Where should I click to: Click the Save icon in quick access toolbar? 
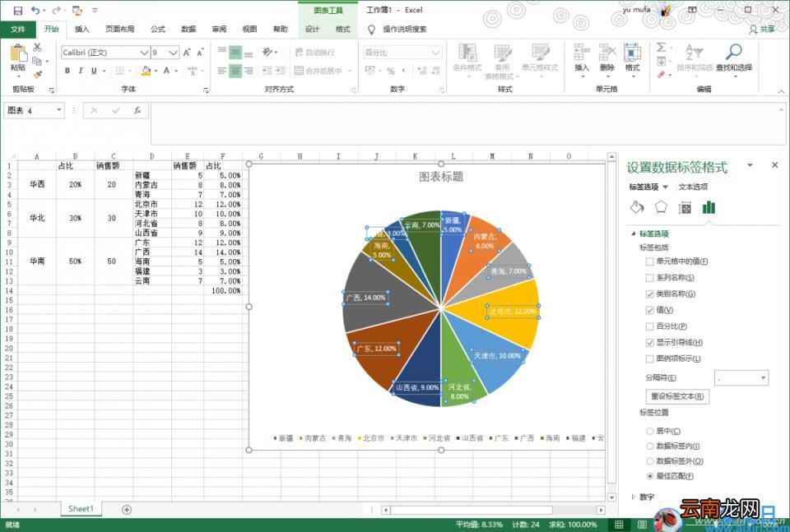click(17, 10)
